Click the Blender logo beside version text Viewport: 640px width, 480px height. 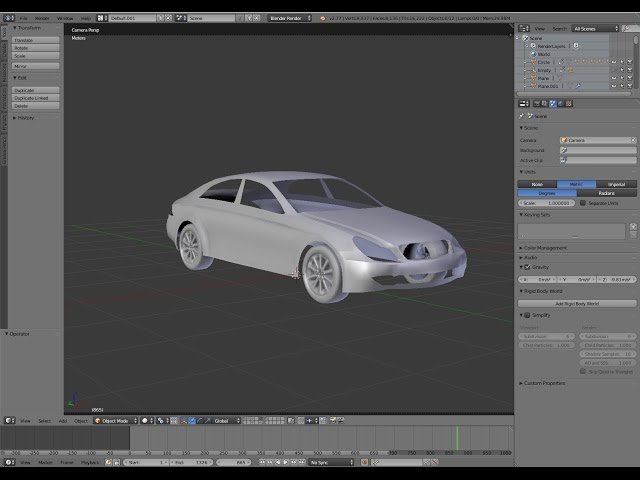pos(322,18)
